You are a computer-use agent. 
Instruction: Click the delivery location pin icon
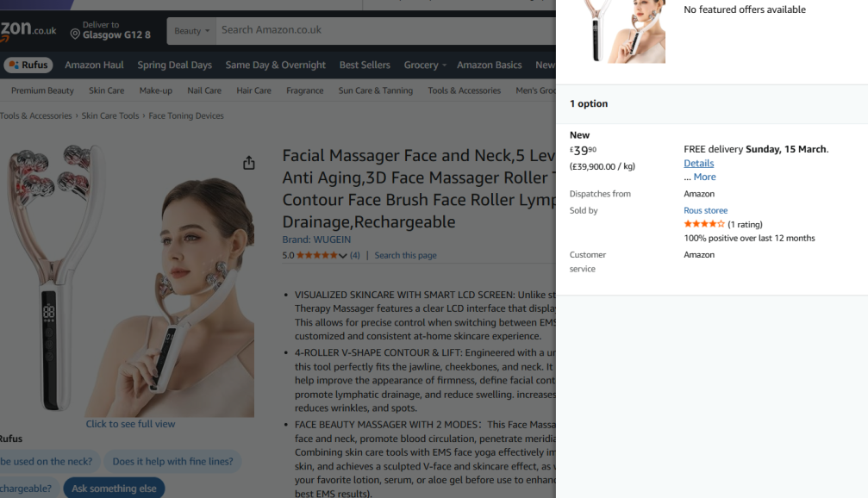[75, 34]
